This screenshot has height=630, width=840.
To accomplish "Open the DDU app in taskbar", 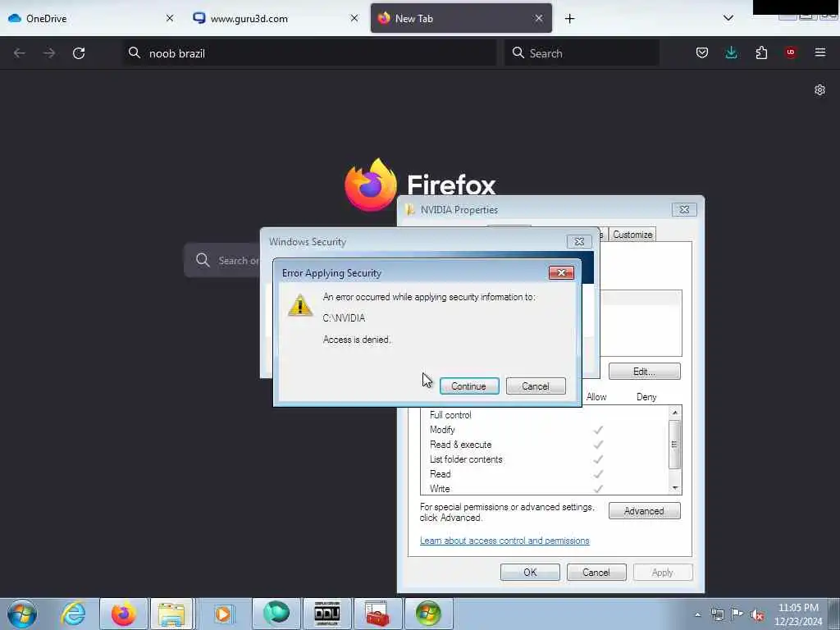I will (326, 614).
